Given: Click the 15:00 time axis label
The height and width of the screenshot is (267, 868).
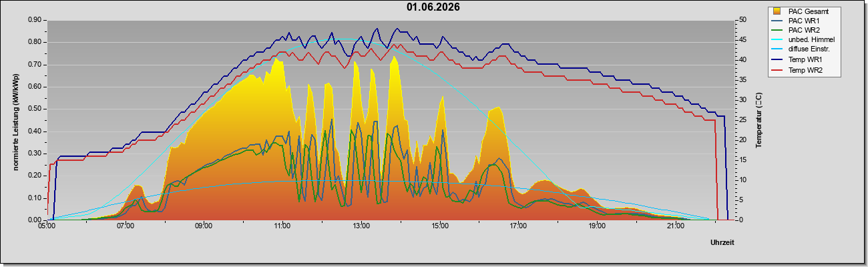Looking at the screenshot, I should (x=440, y=227).
